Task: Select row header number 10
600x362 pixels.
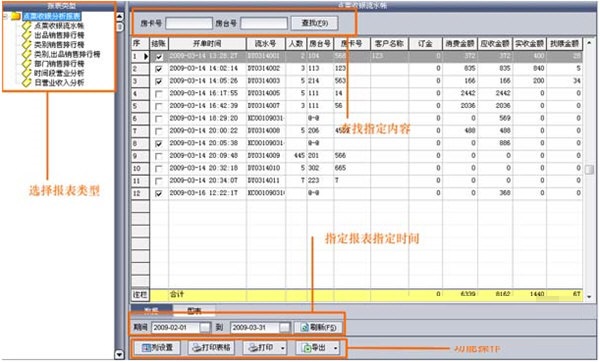Action: 140,168
